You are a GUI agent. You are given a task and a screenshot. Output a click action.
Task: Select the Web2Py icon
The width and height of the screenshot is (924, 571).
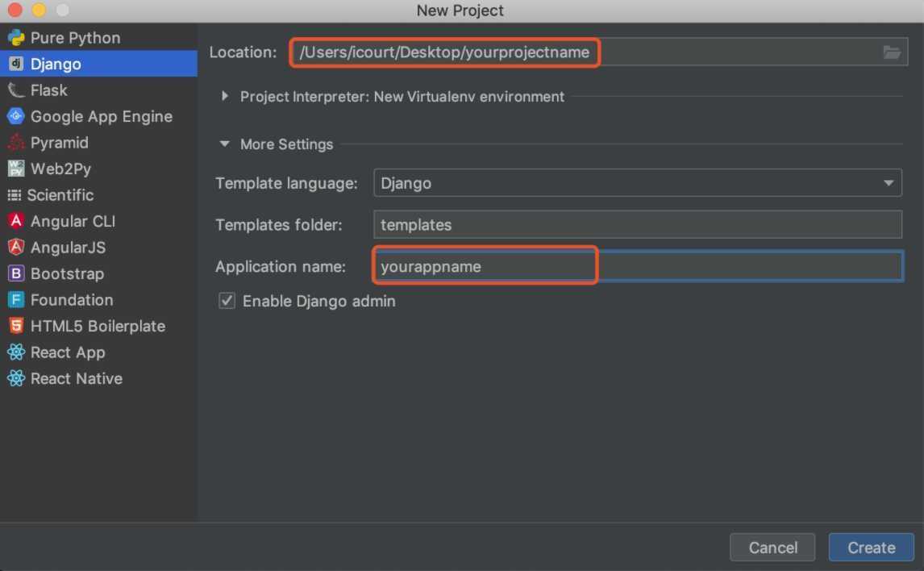[16, 169]
